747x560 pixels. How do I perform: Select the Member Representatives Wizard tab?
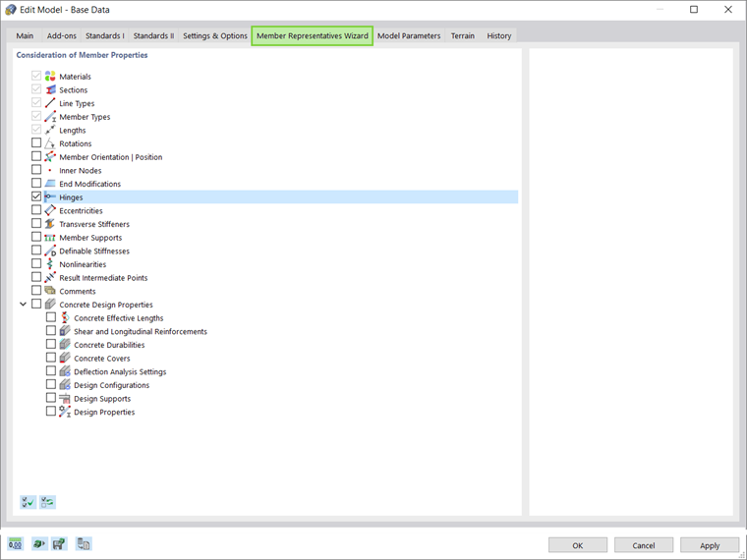[312, 35]
